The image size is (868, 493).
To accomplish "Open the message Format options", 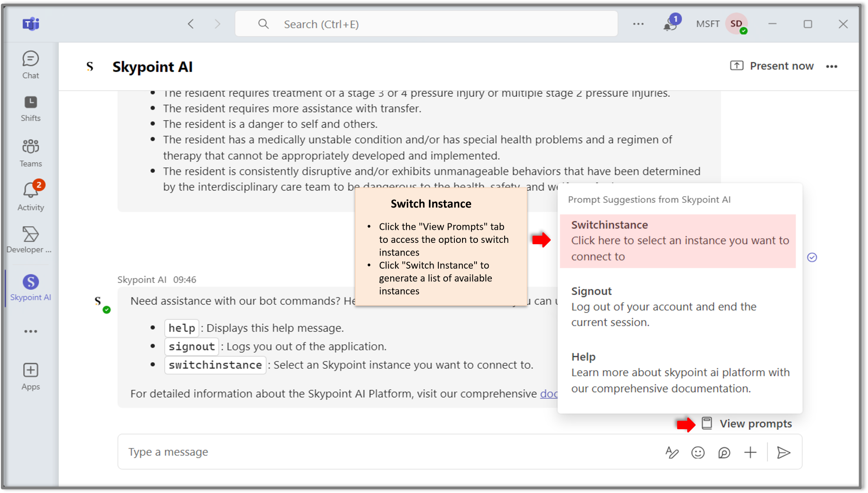I will (672, 452).
